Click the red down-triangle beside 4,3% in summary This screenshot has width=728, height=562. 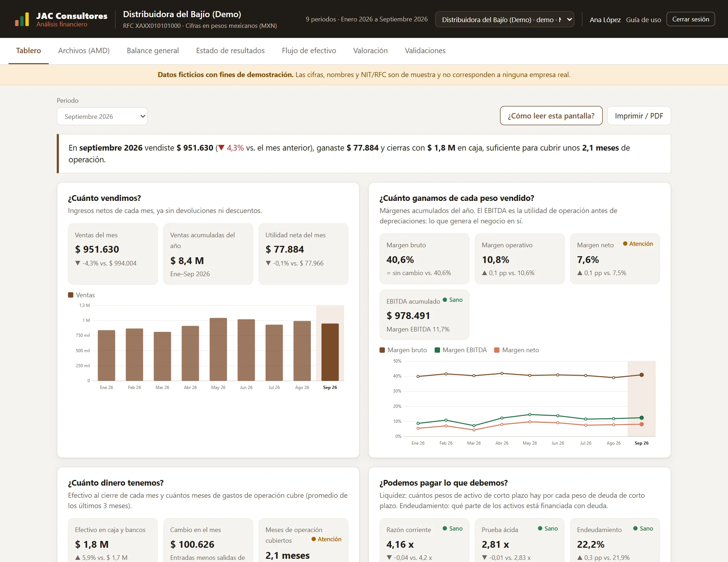tap(221, 148)
